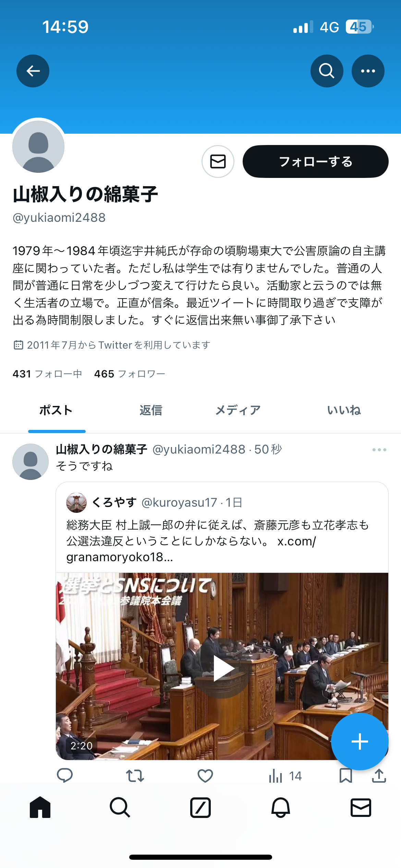Switch to the 返信 tab
This screenshot has width=401, height=868.
point(151,410)
